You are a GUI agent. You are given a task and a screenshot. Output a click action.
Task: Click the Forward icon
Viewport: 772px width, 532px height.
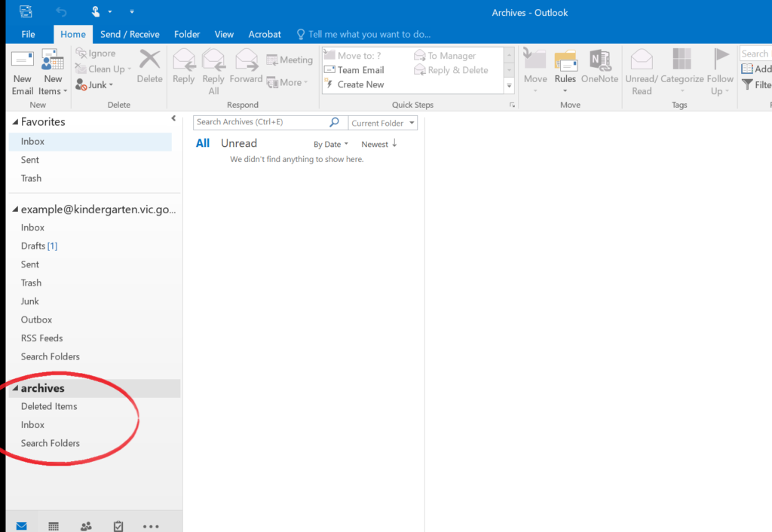(x=247, y=60)
